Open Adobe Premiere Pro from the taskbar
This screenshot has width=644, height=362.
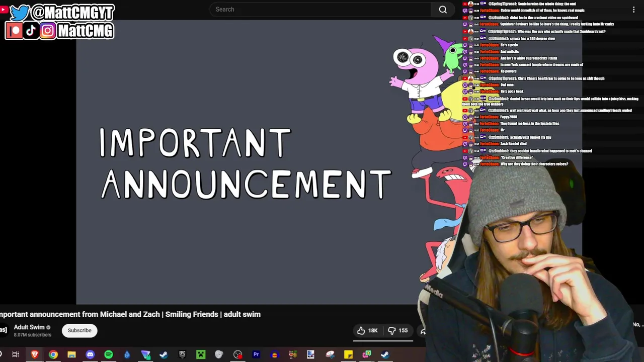[x=256, y=354]
